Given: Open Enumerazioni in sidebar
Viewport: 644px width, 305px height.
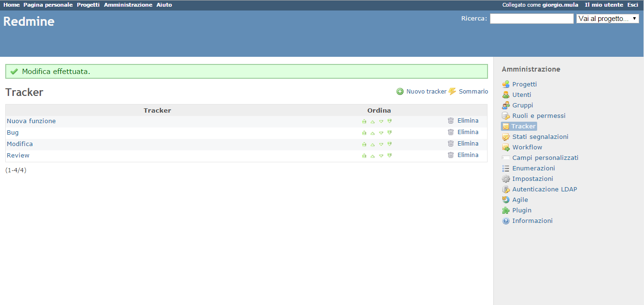Looking at the screenshot, I should point(533,168).
